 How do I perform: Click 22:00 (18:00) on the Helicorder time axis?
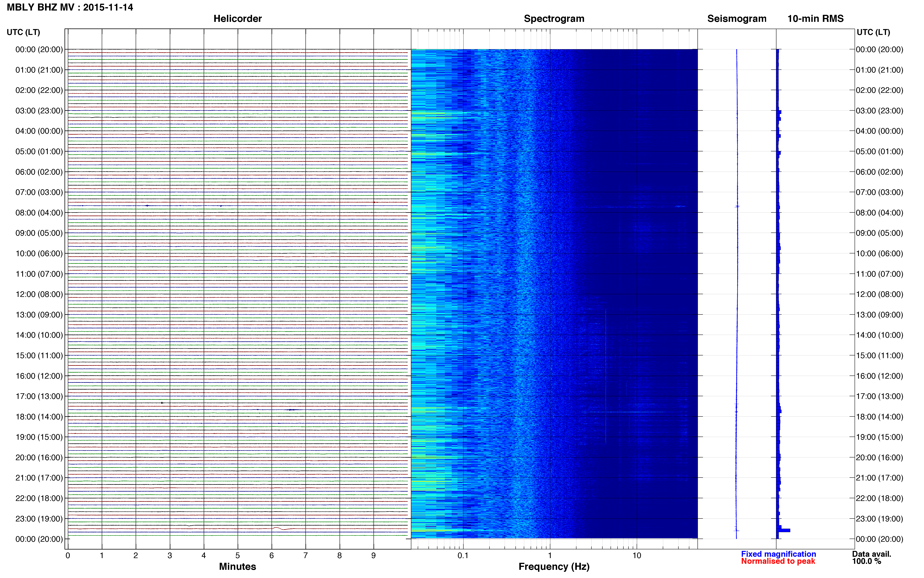tap(39, 498)
